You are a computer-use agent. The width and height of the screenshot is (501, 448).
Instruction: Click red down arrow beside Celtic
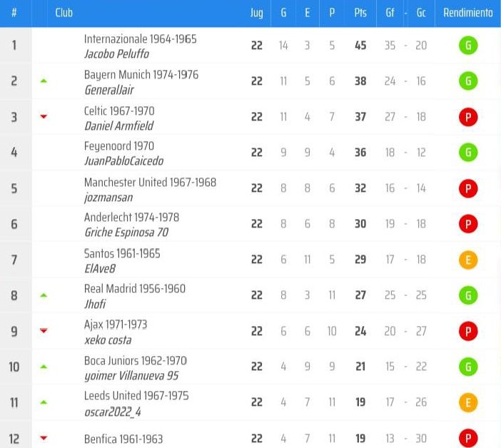(44, 116)
